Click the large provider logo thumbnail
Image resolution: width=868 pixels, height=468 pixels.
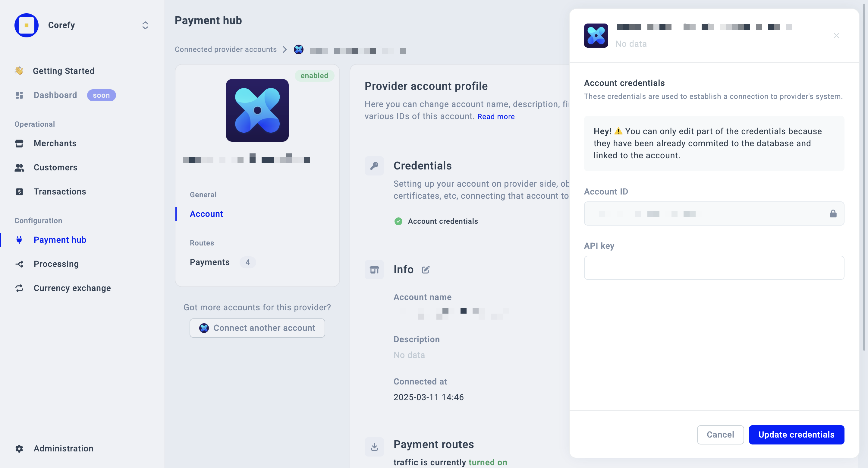pyautogui.click(x=257, y=110)
